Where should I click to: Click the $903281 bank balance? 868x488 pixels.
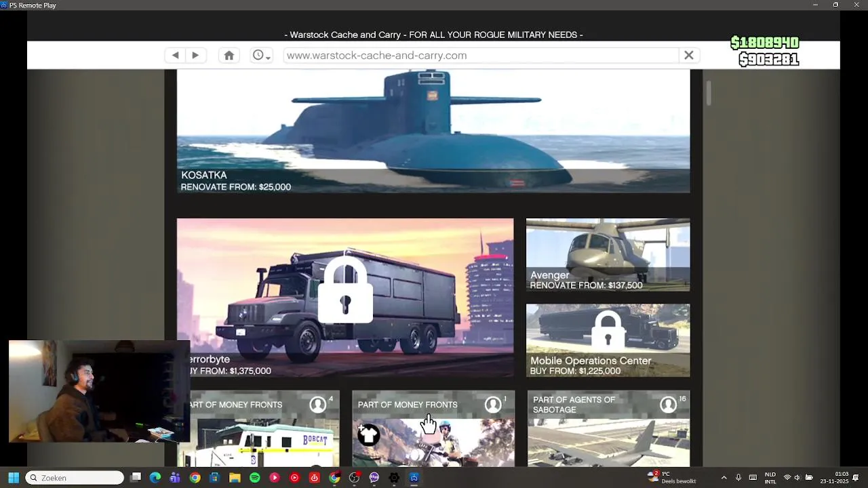769,60
